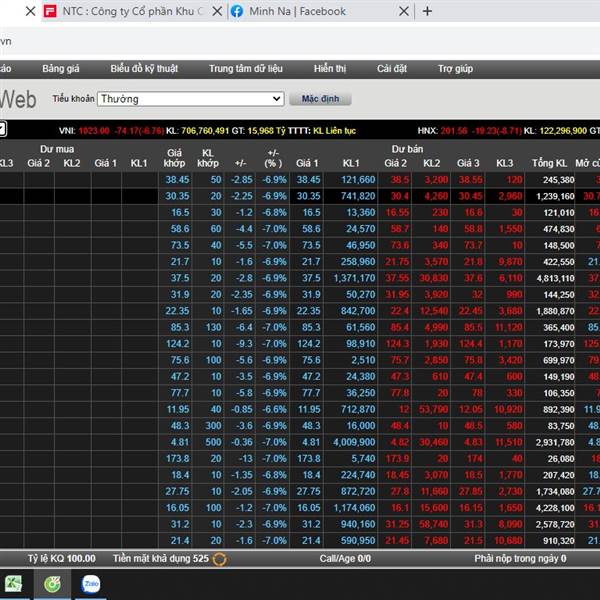Open Biểu đồ kỹ thuật menu
600x600 pixels.
(x=144, y=69)
